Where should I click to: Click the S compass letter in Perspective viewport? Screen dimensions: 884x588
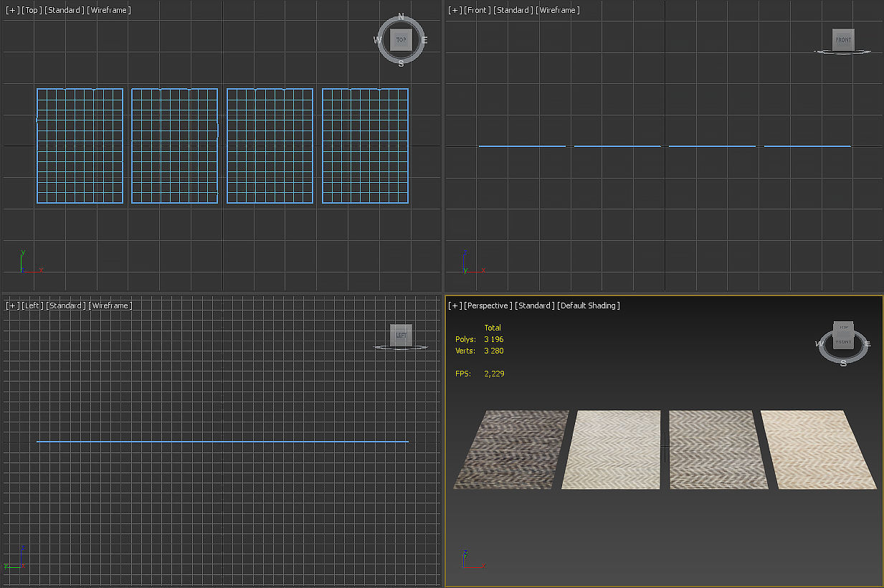point(843,363)
